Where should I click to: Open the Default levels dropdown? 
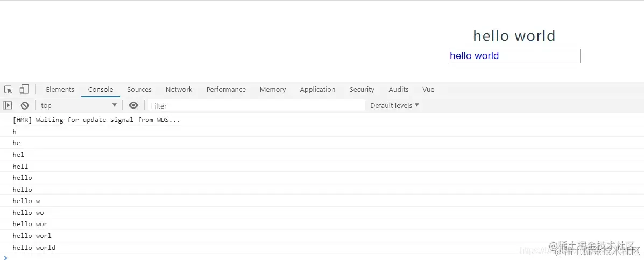pyautogui.click(x=395, y=105)
